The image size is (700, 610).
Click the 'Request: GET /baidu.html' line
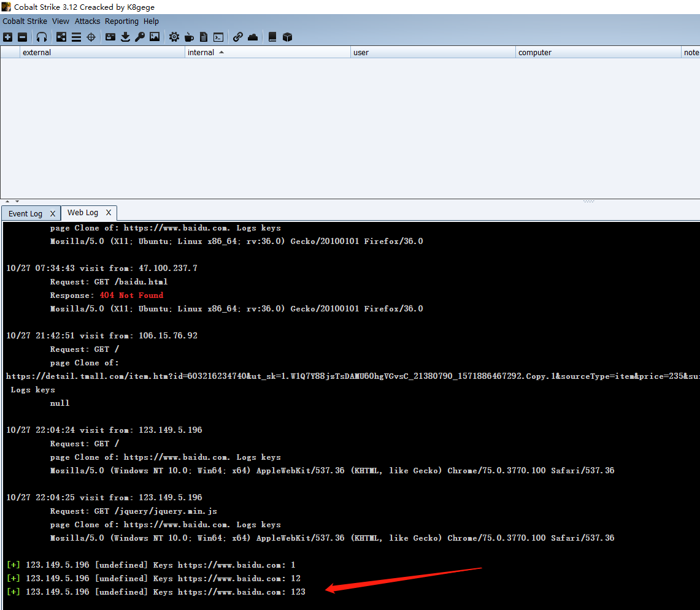109,281
